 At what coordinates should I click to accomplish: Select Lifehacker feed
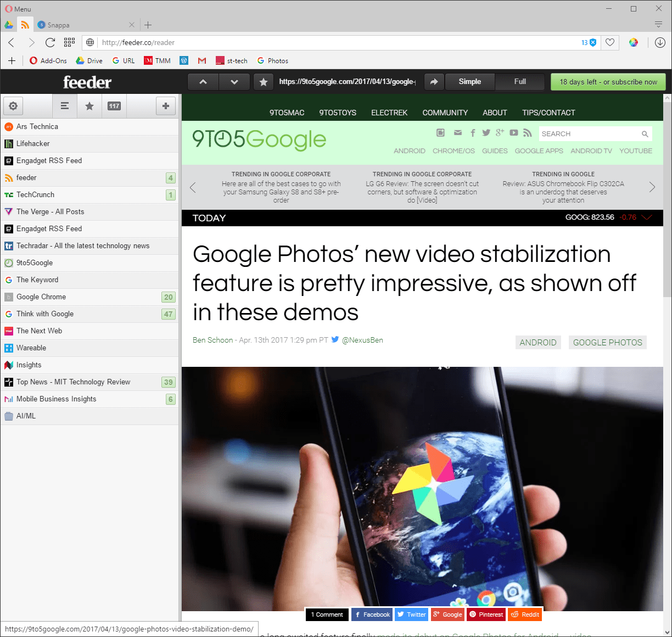[x=89, y=144]
